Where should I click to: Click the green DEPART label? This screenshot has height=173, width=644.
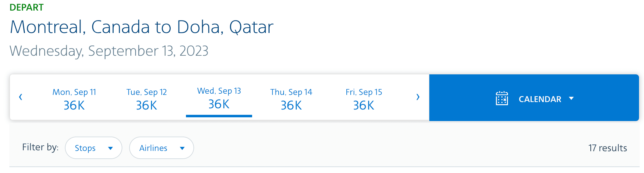click(x=27, y=7)
